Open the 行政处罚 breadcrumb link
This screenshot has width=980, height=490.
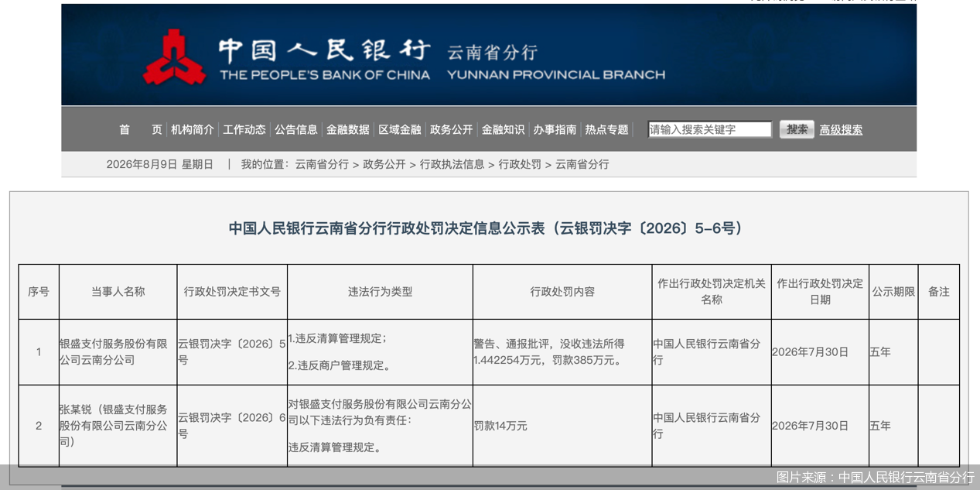coord(520,164)
